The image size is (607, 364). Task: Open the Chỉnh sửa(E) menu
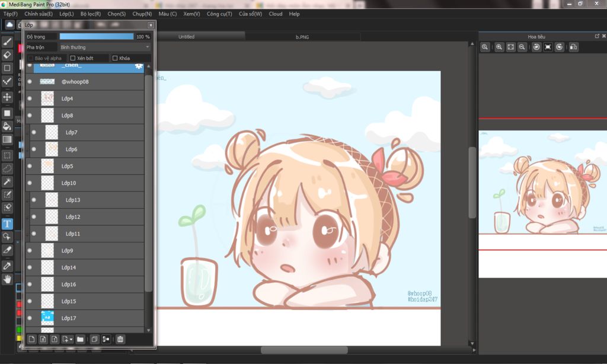(39, 14)
